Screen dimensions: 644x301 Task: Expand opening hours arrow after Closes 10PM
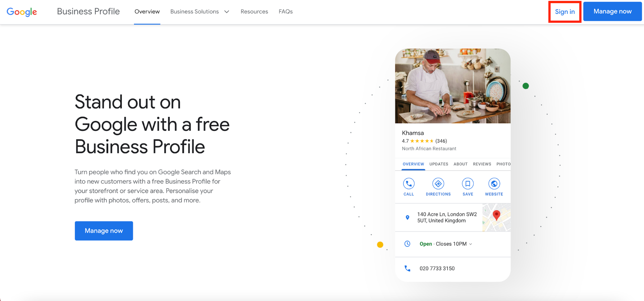click(x=471, y=244)
